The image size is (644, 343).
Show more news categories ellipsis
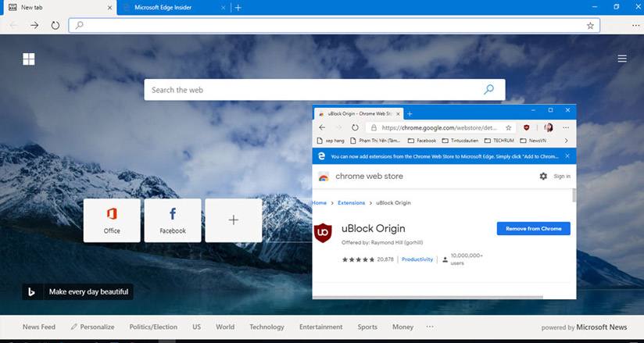click(x=430, y=327)
